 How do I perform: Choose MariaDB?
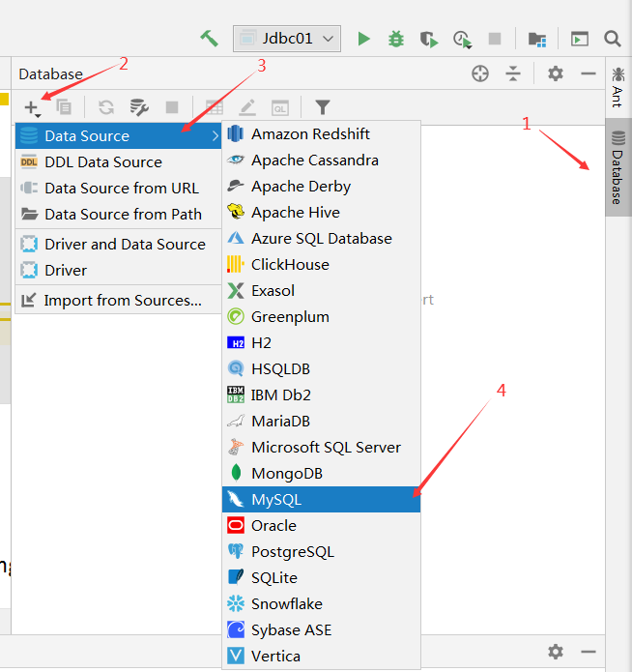[322, 422]
